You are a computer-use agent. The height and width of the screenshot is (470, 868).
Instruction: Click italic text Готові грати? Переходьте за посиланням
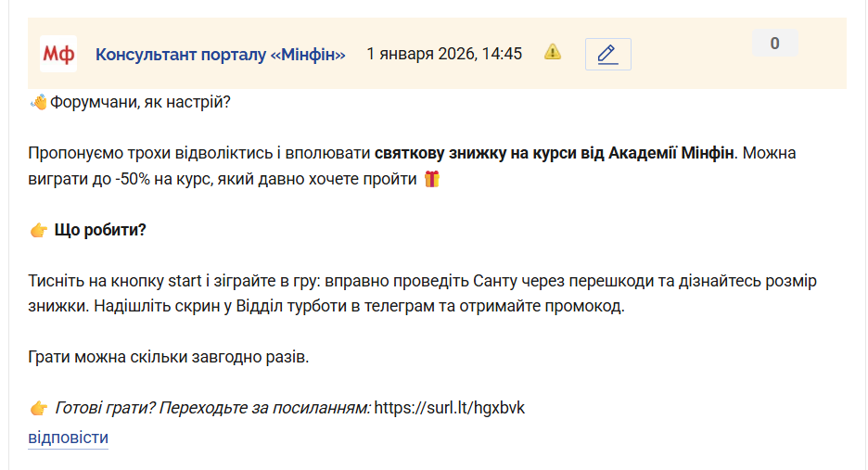[212, 408]
